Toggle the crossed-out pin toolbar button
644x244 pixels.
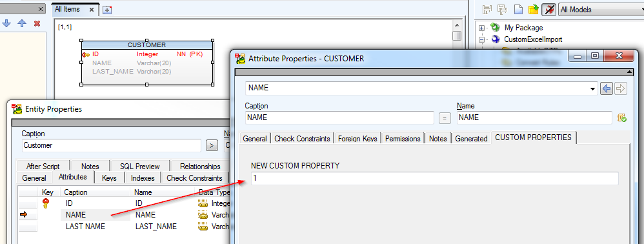pyautogui.click(x=548, y=10)
